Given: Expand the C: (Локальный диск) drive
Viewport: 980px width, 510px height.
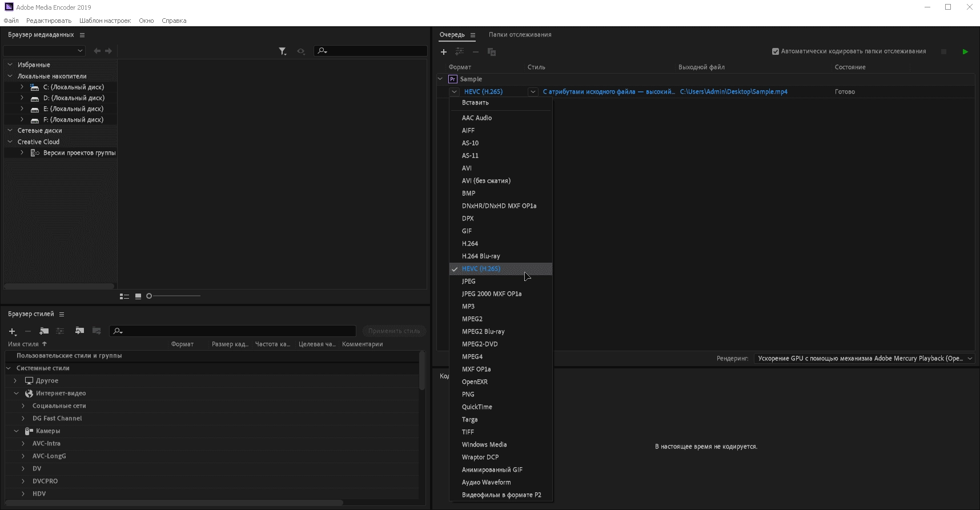Looking at the screenshot, I should pos(22,87).
